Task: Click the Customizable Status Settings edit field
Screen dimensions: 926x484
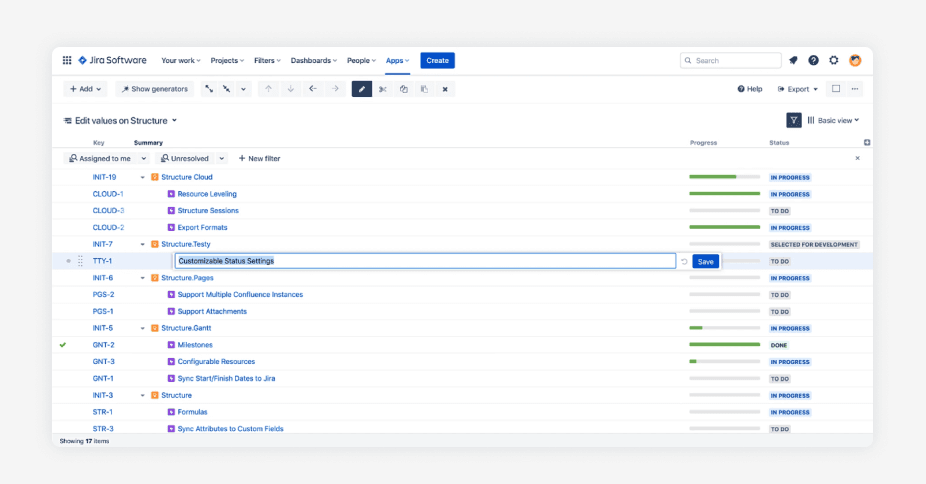Action: tap(425, 261)
